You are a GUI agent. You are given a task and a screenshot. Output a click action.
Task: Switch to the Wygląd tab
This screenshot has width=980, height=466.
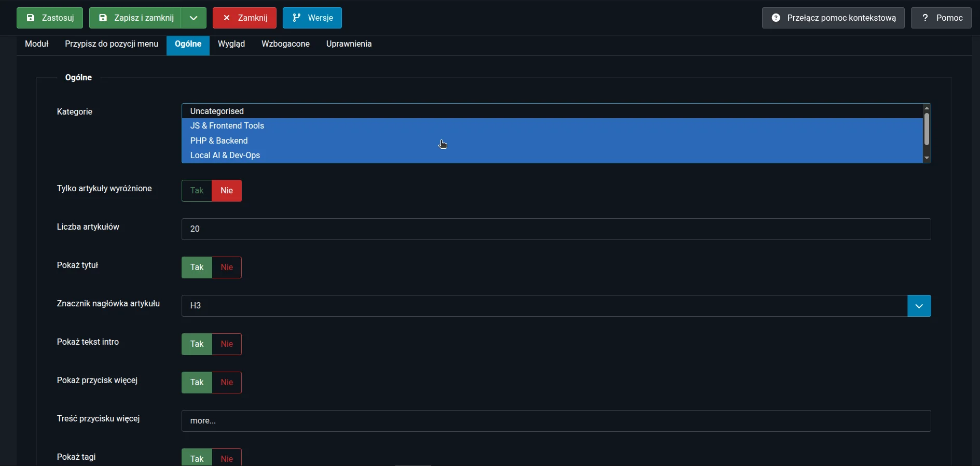(x=231, y=44)
